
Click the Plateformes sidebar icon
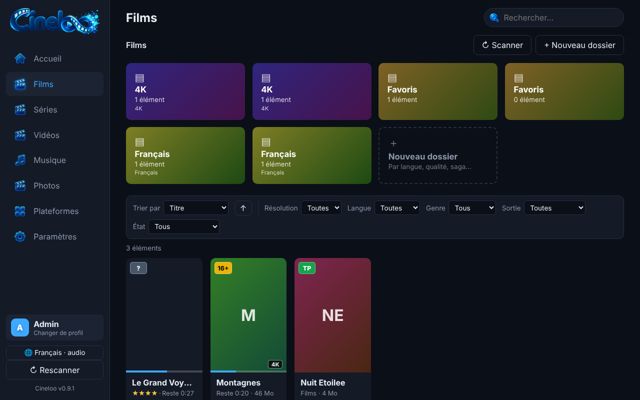(x=20, y=211)
